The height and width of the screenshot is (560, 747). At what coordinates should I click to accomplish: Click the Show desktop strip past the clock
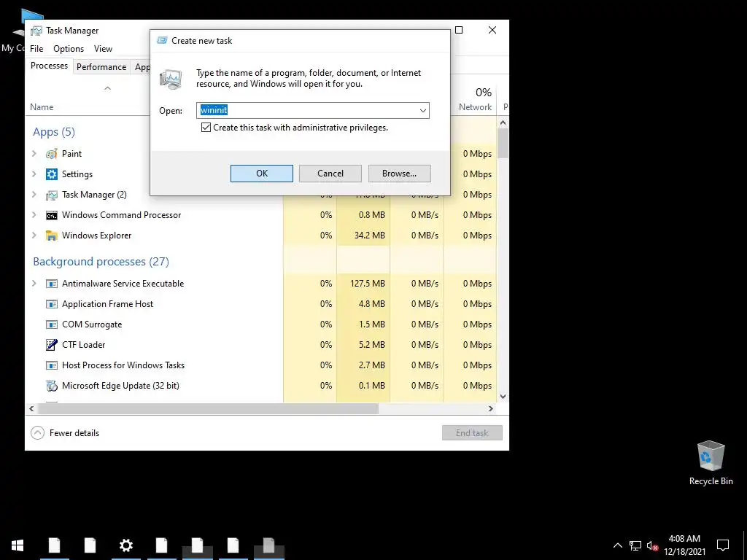pos(745,545)
